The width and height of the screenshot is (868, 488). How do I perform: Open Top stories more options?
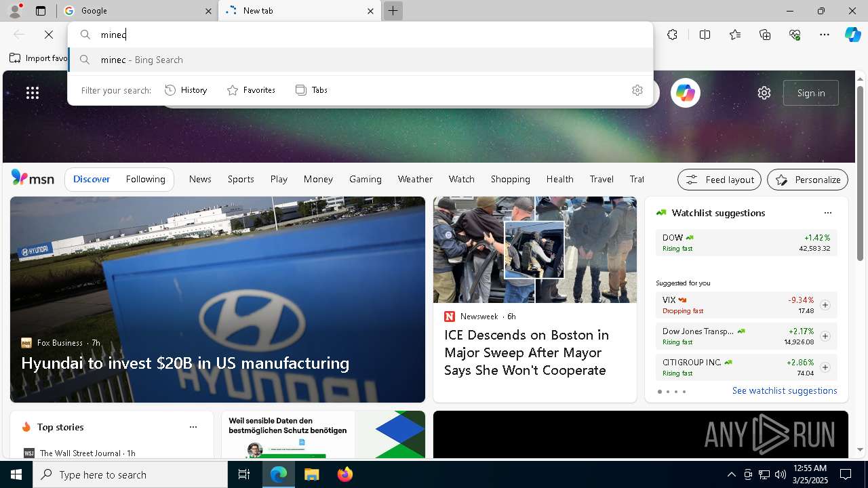coord(193,427)
